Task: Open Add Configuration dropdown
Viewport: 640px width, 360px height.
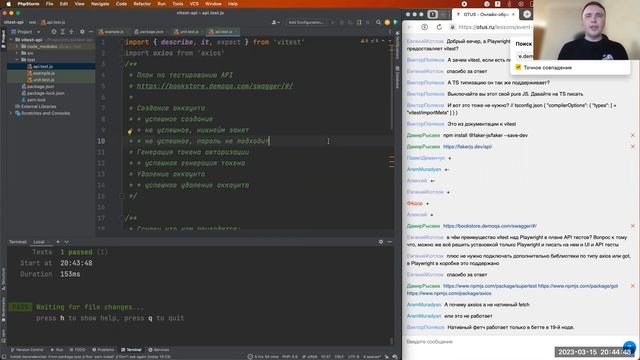Action: coord(306,22)
